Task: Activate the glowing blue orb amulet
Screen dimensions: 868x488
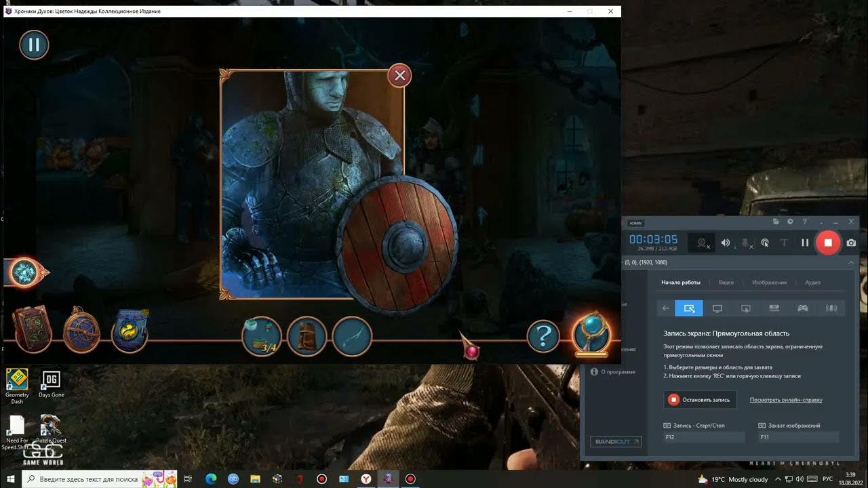Action: (591, 333)
